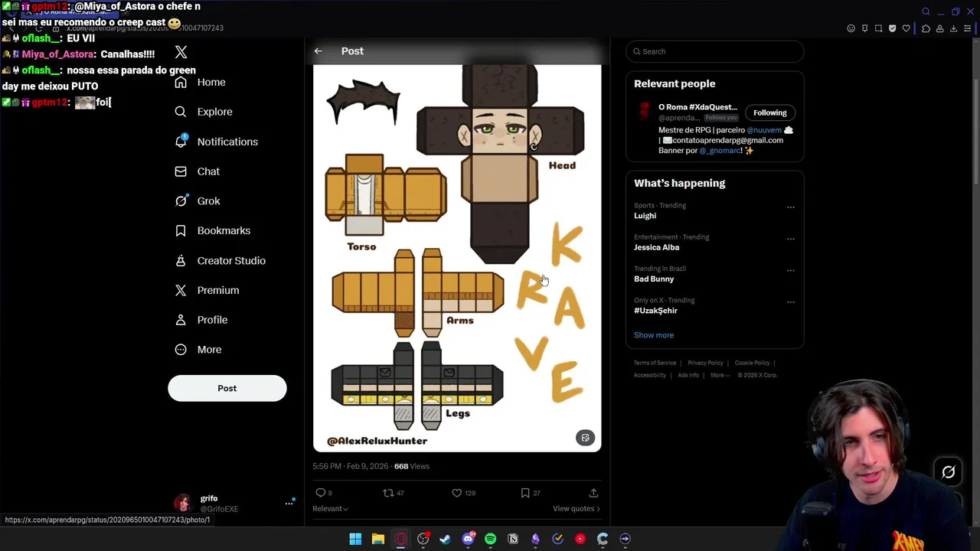Open options dots for #UzakŞehir trend

pyautogui.click(x=791, y=302)
